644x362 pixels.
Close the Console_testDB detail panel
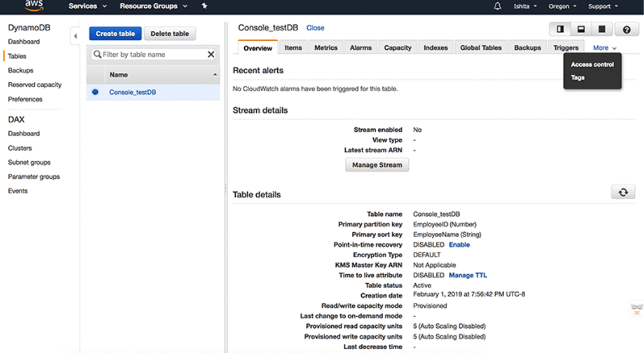click(315, 28)
